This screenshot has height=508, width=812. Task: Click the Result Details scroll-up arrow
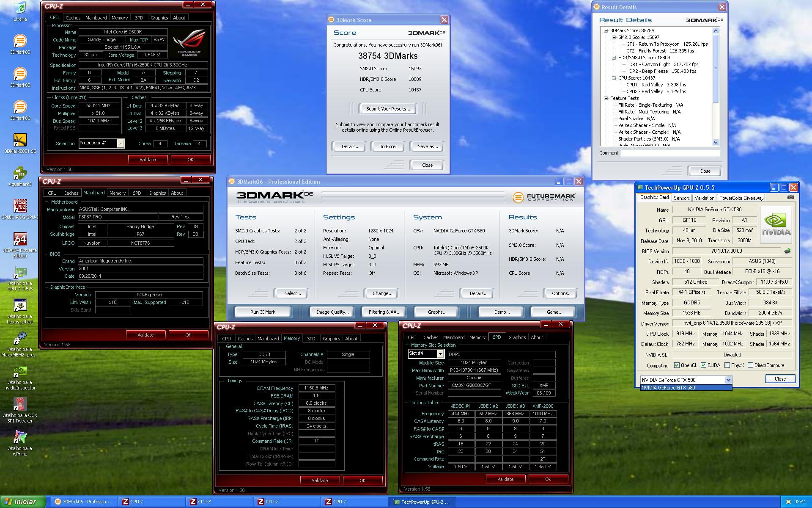click(716, 30)
